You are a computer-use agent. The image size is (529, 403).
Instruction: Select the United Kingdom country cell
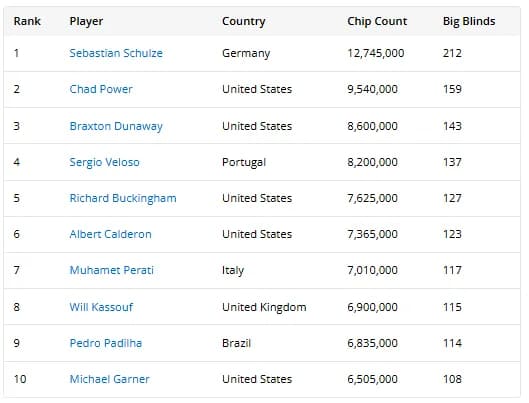tap(264, 307)
